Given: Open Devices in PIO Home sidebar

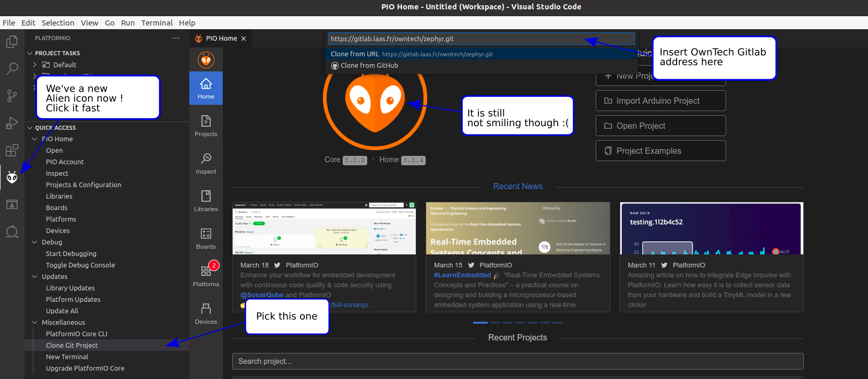Looking at the screenshot, I should coord(206,313).
